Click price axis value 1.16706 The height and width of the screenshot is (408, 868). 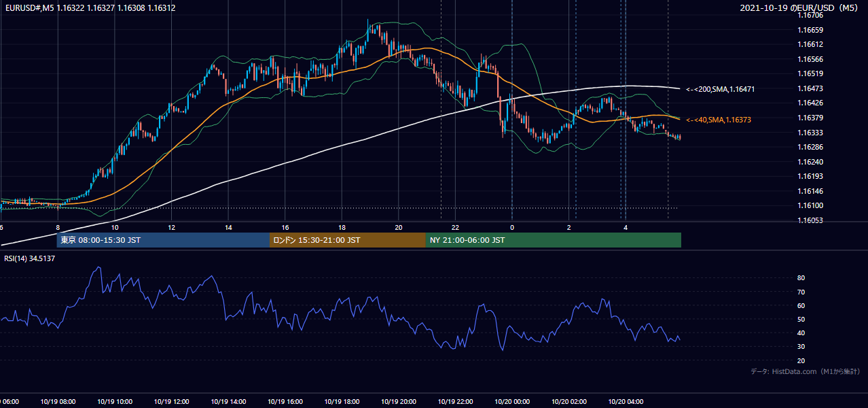[810, 15]
